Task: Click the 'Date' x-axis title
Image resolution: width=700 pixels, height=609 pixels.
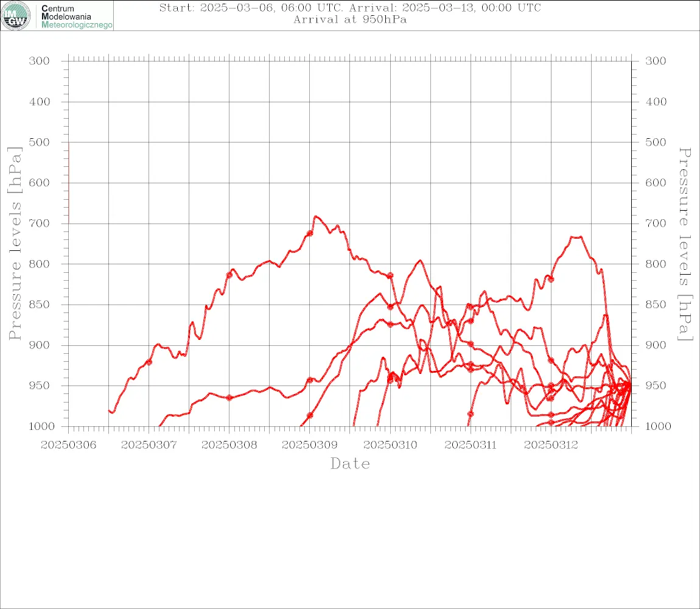Action: (x=350, y=464)
